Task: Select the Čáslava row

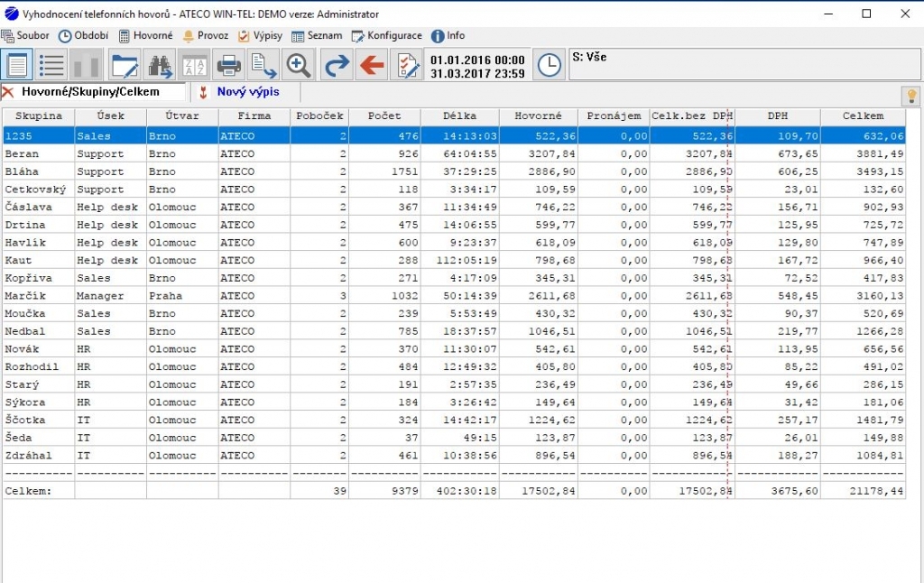Action: pos(455,207)
